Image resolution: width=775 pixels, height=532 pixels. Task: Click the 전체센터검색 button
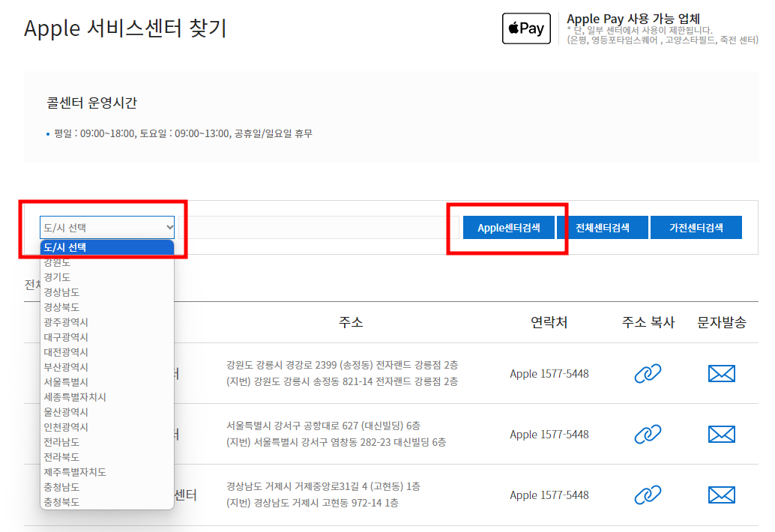coord(603,227)
